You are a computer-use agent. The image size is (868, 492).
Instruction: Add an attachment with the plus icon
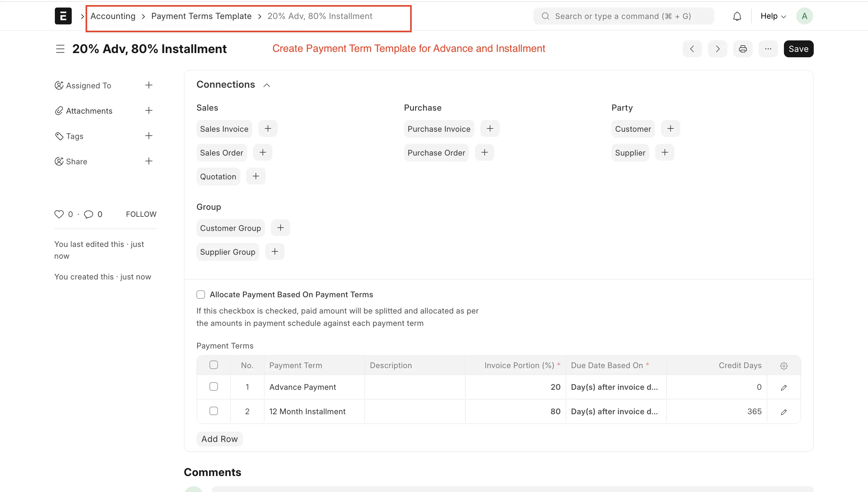[149, 111]
